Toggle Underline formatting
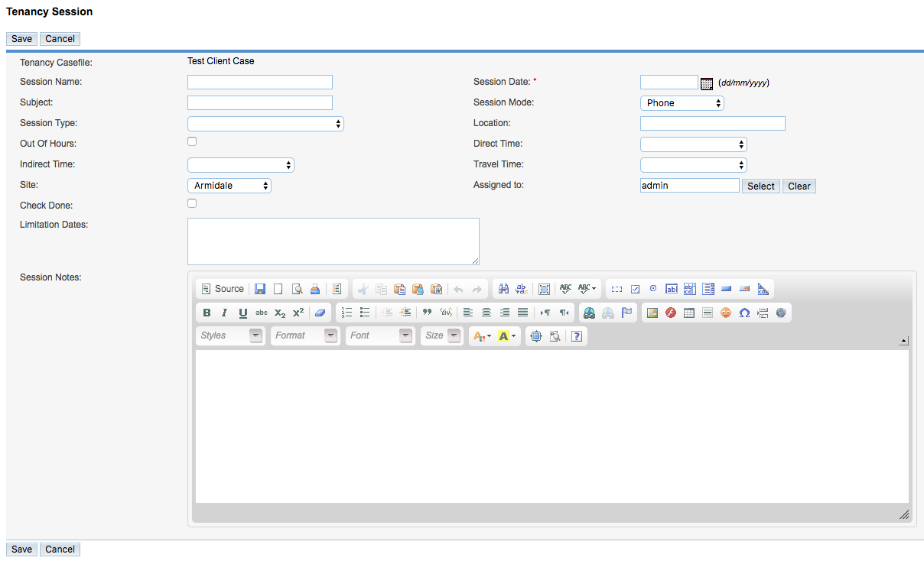Screen dimensions: 924x564 [243, 313]
